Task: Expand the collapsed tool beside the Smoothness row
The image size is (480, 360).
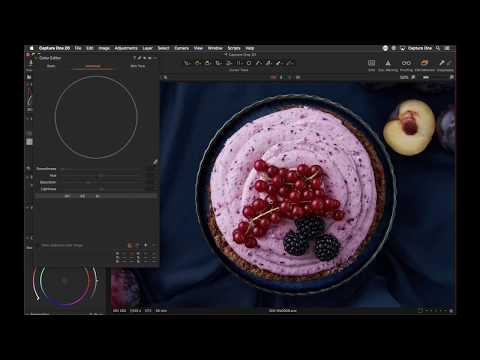Action: click(28, 169)
